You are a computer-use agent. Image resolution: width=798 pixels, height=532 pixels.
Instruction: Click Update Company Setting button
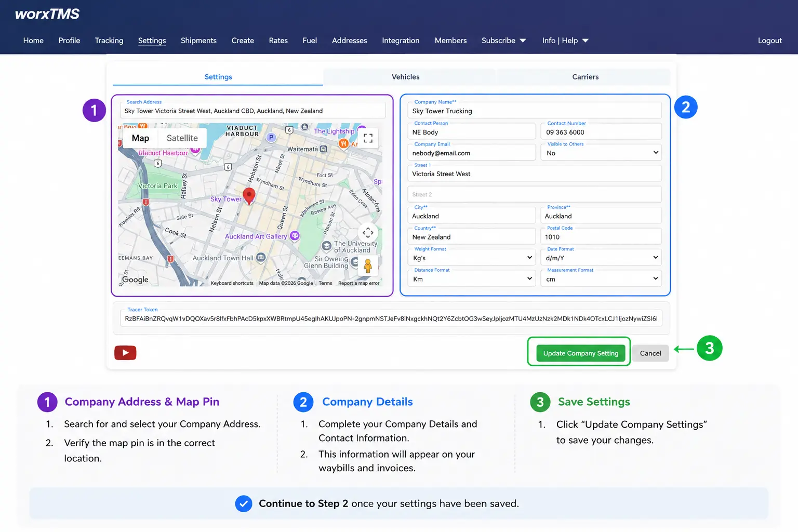click(x=581, y=353)
